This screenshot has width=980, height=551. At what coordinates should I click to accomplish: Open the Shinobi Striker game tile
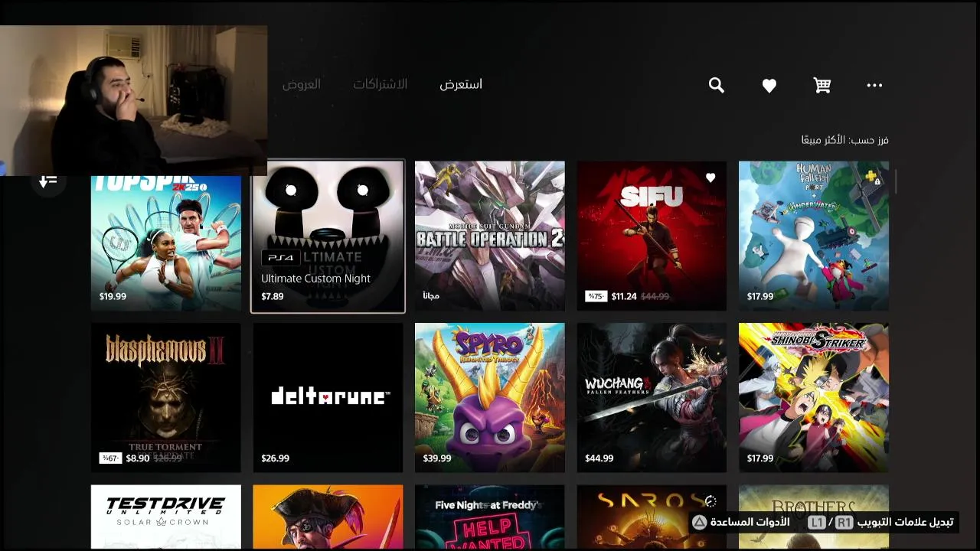pyautogui.click(x=814, y=398)
